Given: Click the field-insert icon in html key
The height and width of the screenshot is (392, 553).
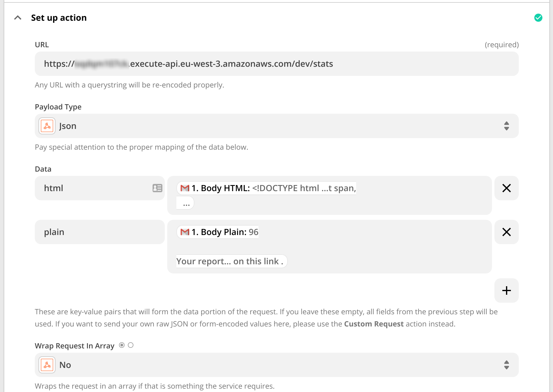Looking at the screenshot, I should click(x=157, y=188).
